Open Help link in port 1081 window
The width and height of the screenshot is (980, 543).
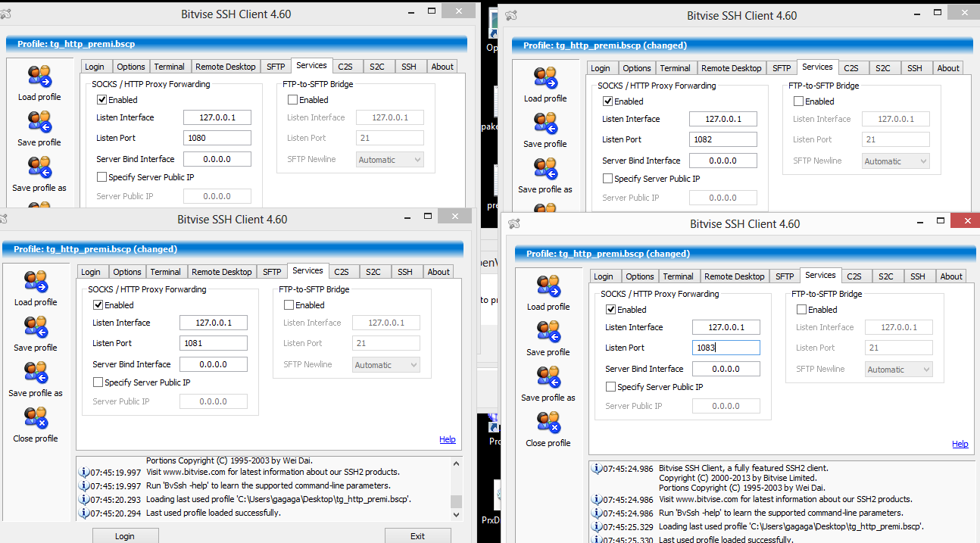[448, 439]
